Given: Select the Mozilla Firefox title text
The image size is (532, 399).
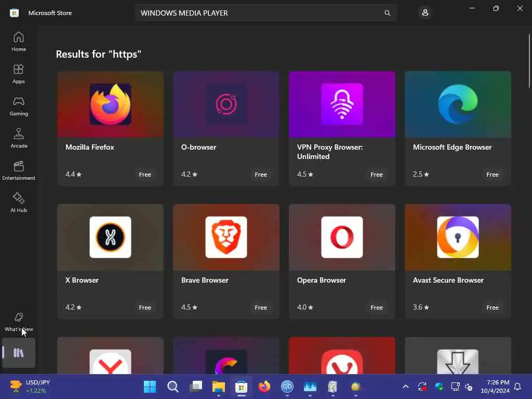Looking at the screenshot, I should [90, 147].
